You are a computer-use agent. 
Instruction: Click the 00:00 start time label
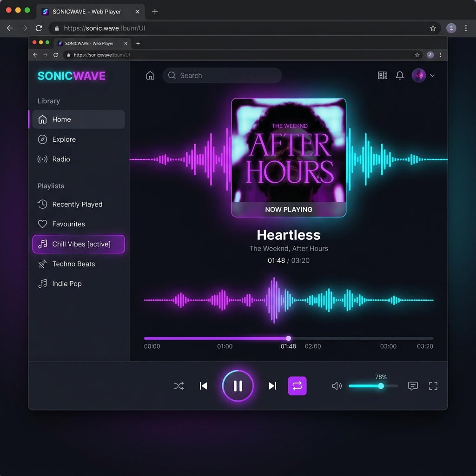152,346
